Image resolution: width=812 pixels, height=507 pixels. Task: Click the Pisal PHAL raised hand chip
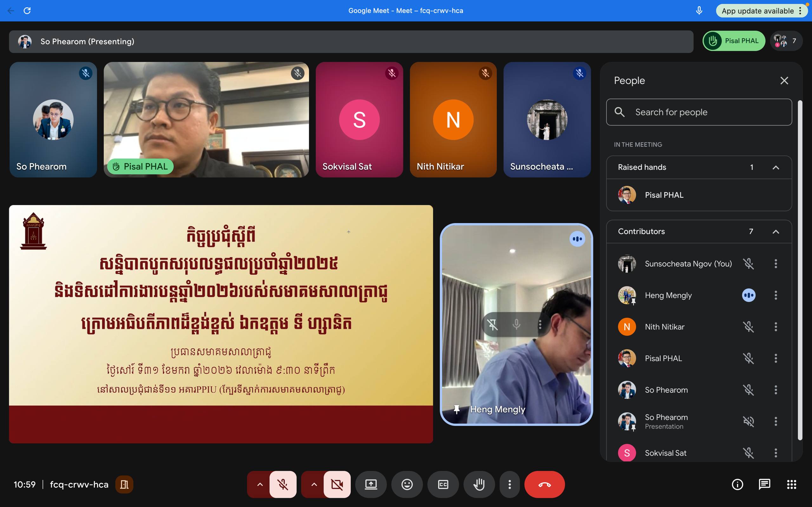[734, 41]
